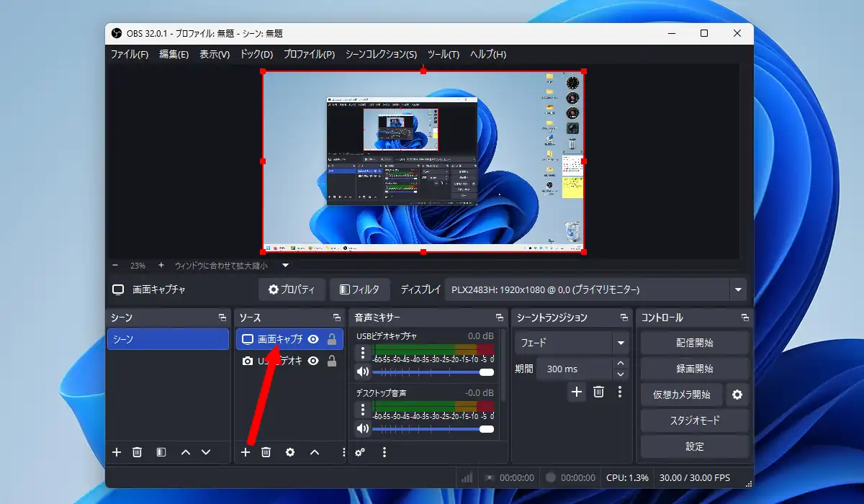Remove transition with the trash icon
The image size is (864, 504).
[598, 392]
